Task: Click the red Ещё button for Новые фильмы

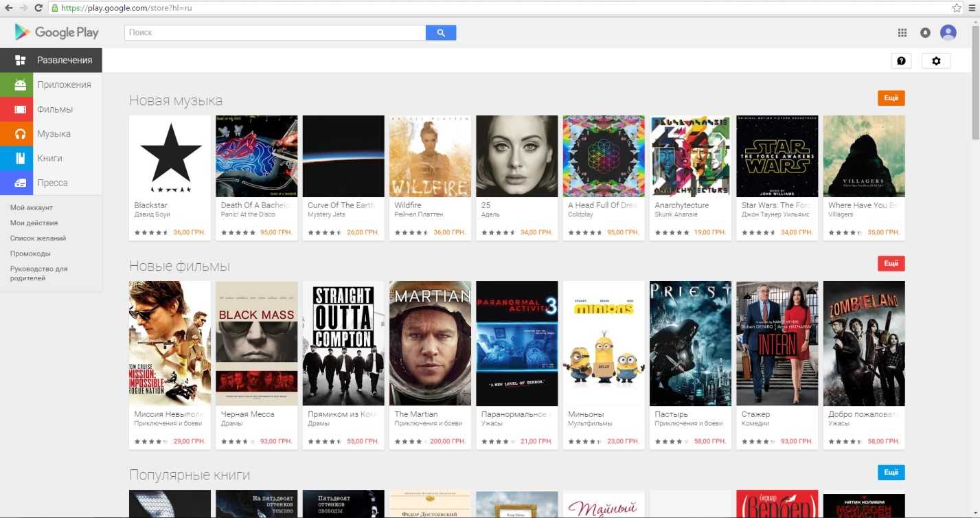Action: [891, 263]
